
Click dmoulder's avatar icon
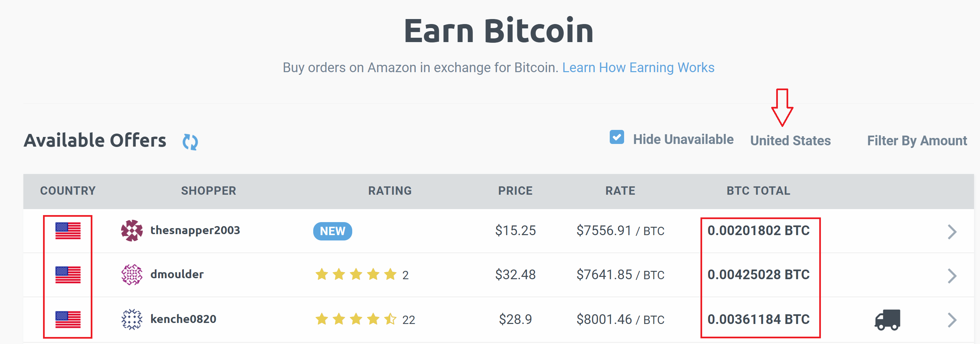132,275
